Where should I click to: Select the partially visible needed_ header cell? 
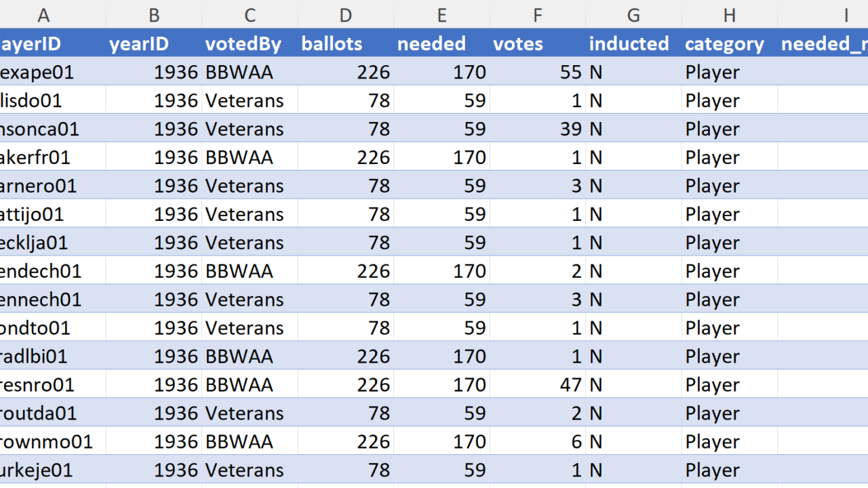[823, 44]
